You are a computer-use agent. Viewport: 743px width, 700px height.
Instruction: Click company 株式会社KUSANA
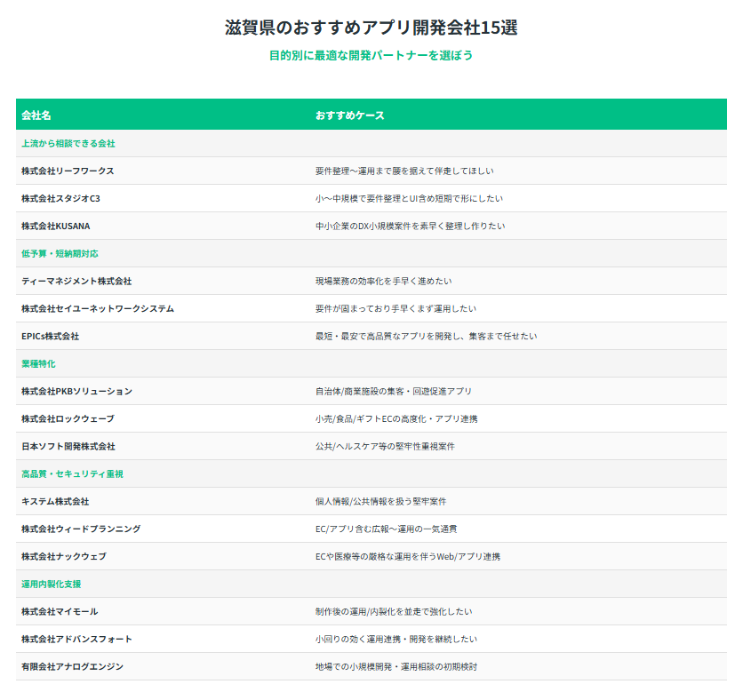point(55,226)
